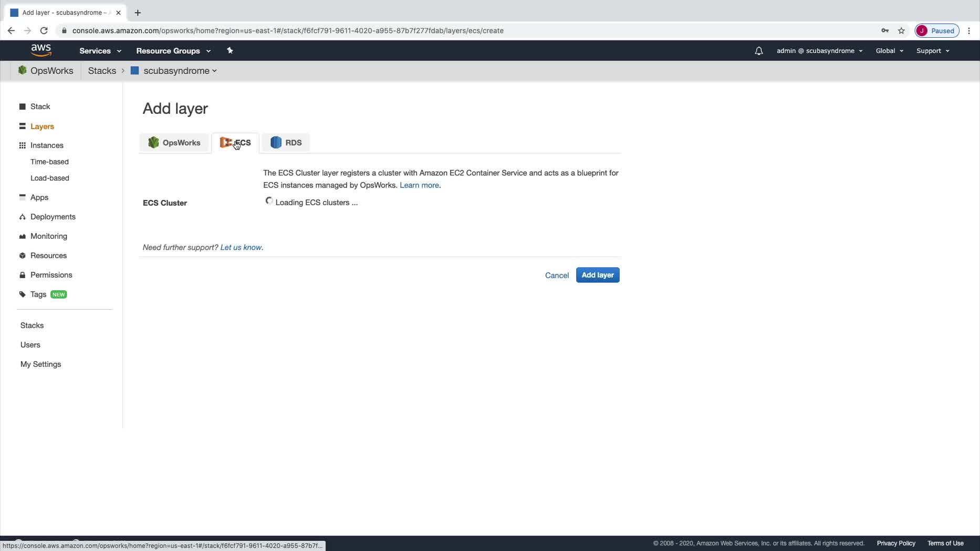The width and height of the screenshot is (980, 551).
Task: Open the Tags page
Action: [38, 294]
